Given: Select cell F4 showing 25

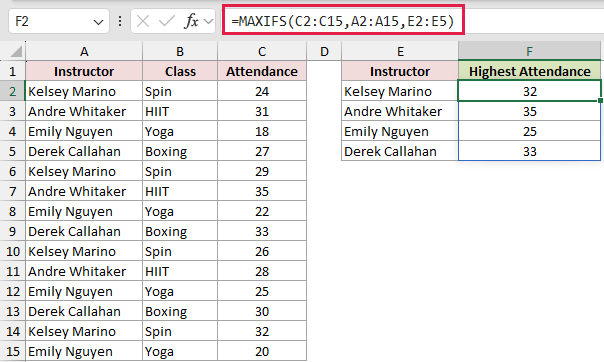Looking at the screenshot, I should pyautogui.click(x=529, y=131).
